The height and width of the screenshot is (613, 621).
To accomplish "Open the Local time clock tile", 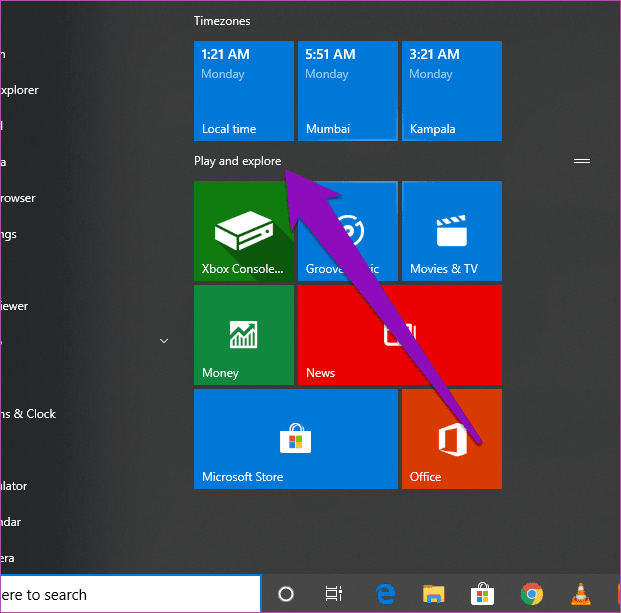I will 244,91.
